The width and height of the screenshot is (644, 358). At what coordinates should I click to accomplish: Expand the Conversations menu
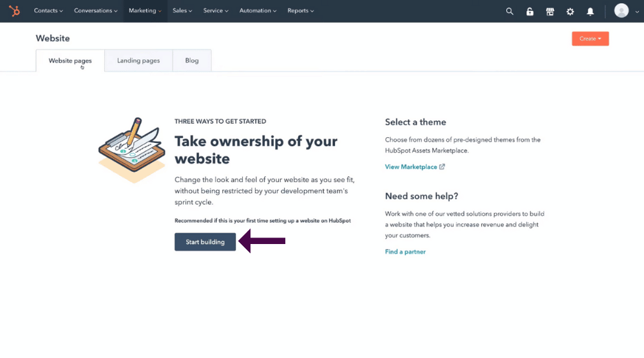(96, 11)
